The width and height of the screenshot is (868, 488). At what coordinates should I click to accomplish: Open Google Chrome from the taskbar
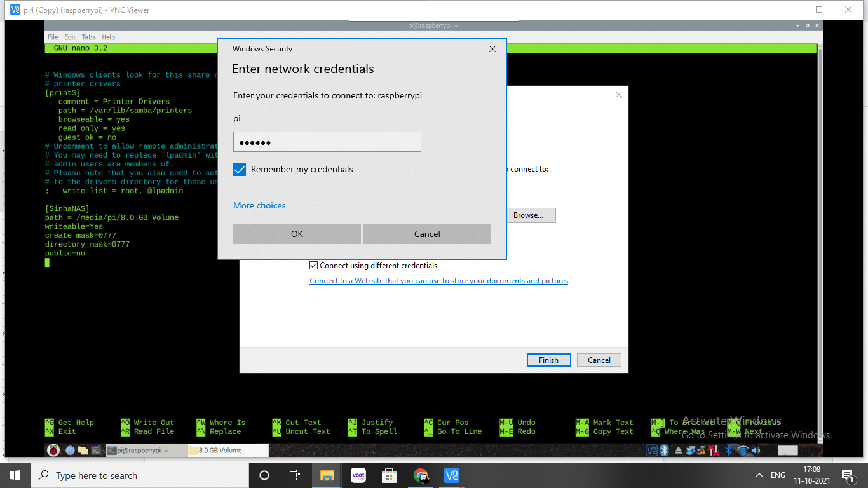coord(421,475)
